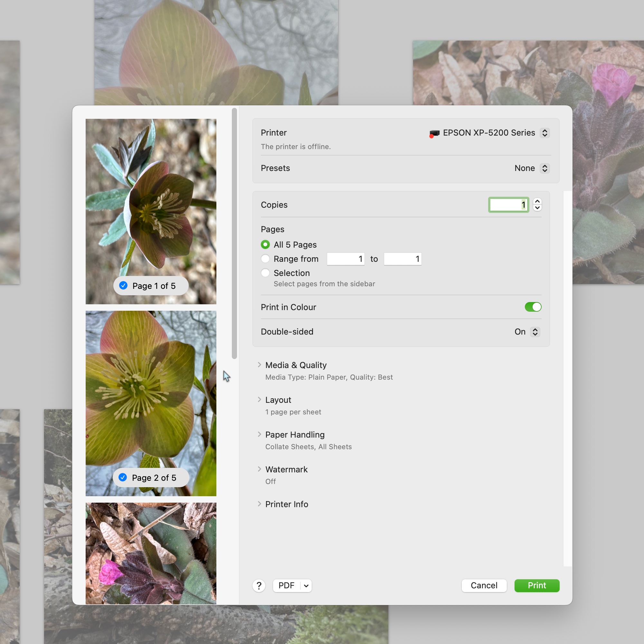Uncheck the Page 1 of 5 checkbox
The image size is (644, 644).
(123, 286)
